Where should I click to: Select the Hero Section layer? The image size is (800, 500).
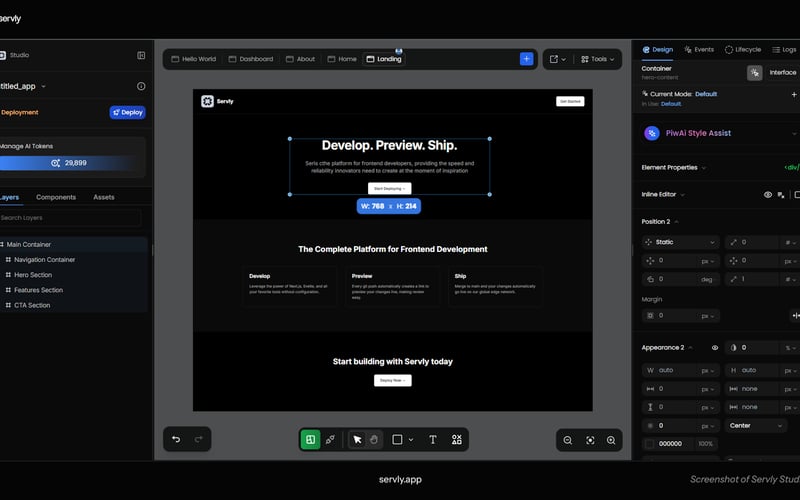coord(33,274)
